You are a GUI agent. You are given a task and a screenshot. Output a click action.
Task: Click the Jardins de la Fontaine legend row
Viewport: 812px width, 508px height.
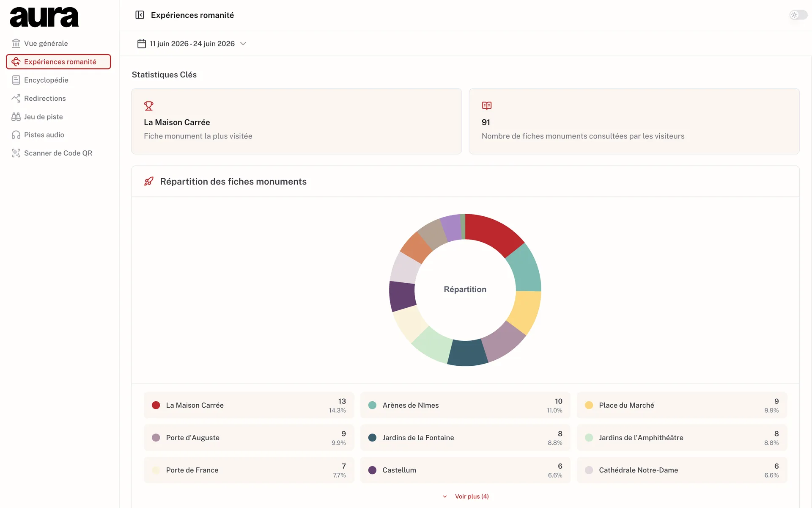point(465,438)
